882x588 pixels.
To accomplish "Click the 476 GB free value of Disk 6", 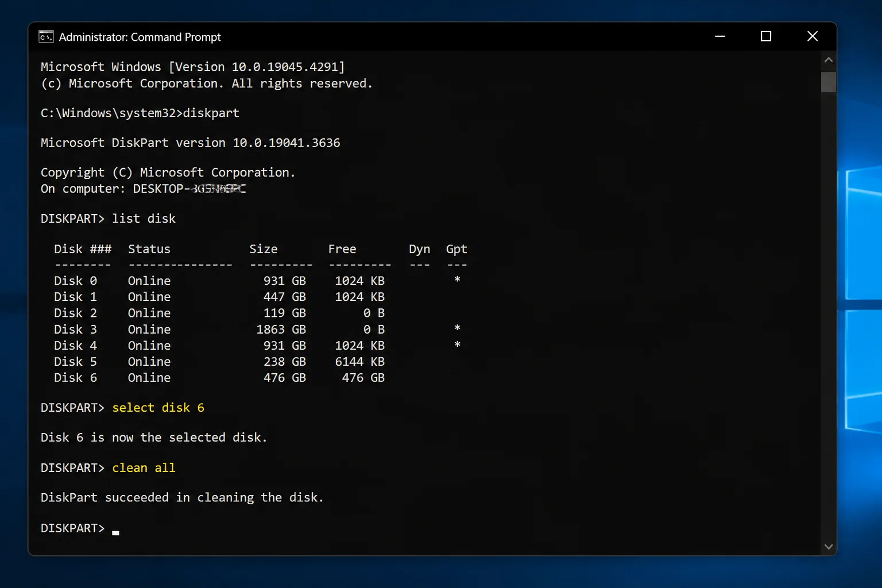I will [363, 378].
